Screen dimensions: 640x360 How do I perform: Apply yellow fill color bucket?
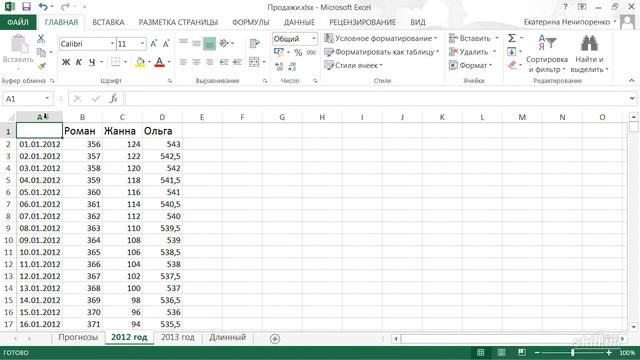(140, 62)
